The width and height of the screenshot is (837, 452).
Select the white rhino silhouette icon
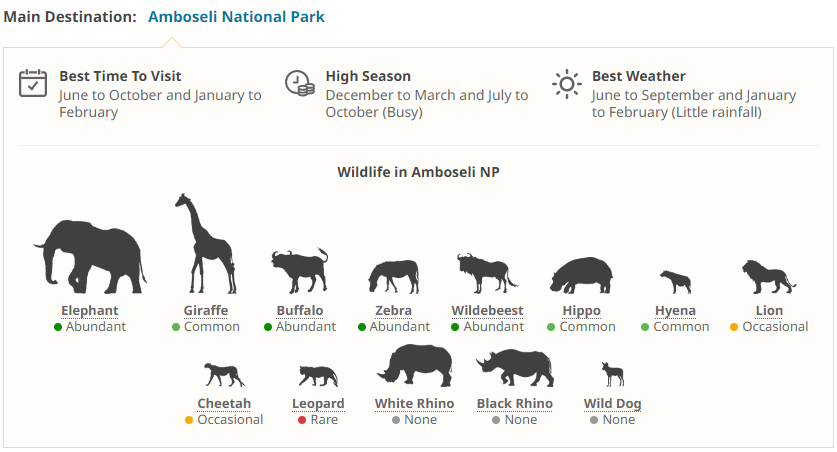[x=414, y=365]
